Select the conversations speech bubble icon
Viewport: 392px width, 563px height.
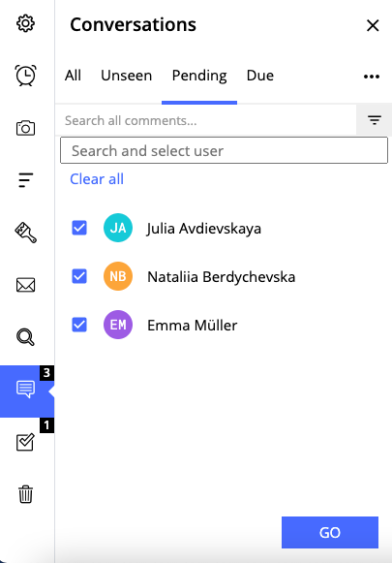coord(25,390)
